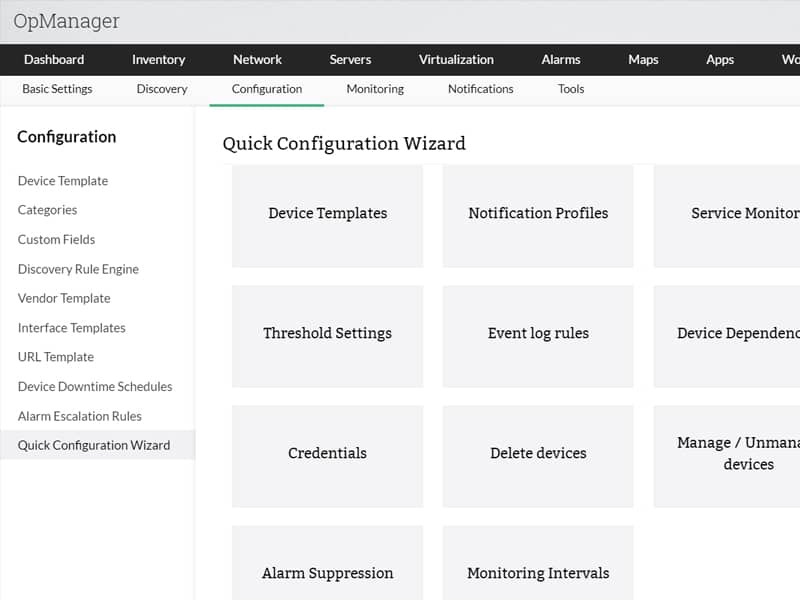Open the Monitoring Intervals tile
The image size is (800, 600).
pyautogui.click(x=538, y=572)
